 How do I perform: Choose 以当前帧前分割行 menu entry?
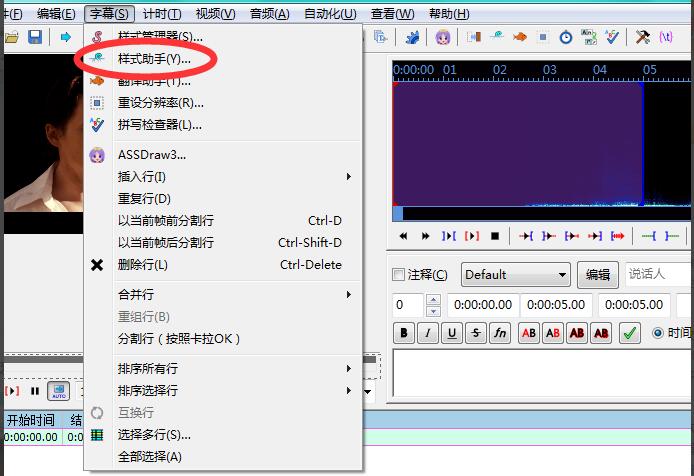coord(224,221)
